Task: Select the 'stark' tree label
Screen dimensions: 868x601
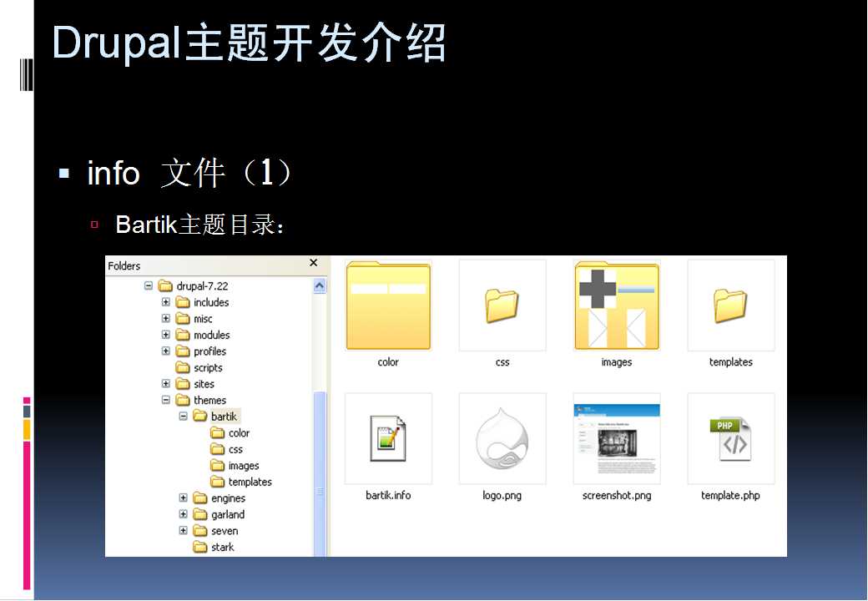Action: pyautogui.click(x=223, y=548)
